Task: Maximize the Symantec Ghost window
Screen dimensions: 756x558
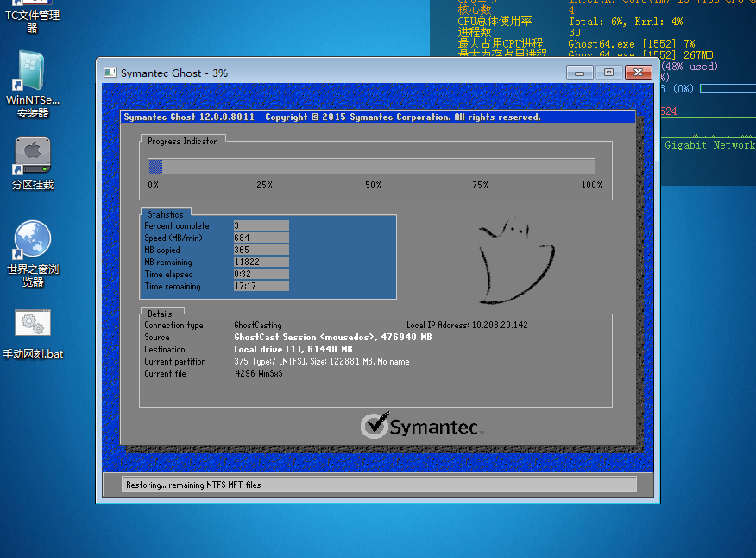Action: pyautogui.click(x=608, y=73)
